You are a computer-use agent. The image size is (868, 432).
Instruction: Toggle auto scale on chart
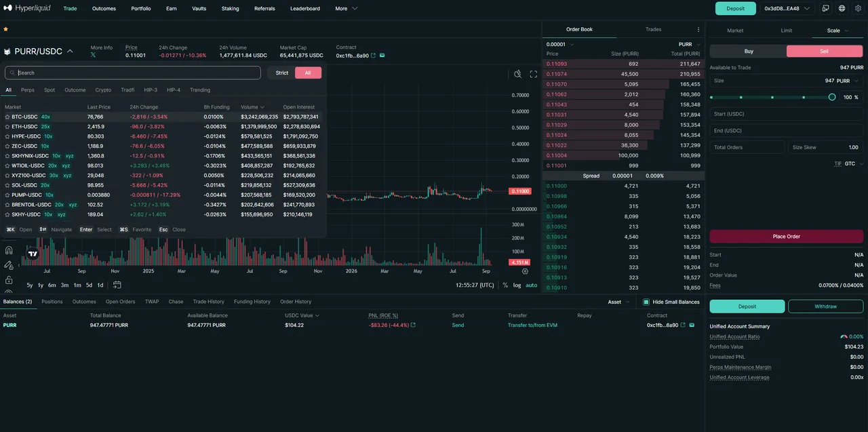point(531,285)
